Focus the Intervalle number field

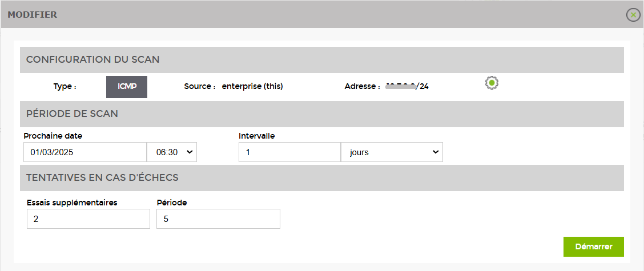coord(289,152)
